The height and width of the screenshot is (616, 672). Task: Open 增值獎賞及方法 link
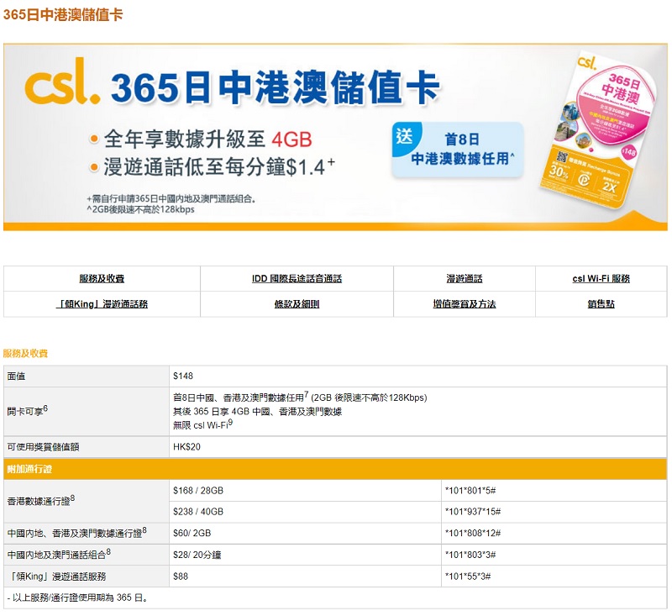[465, 304]
